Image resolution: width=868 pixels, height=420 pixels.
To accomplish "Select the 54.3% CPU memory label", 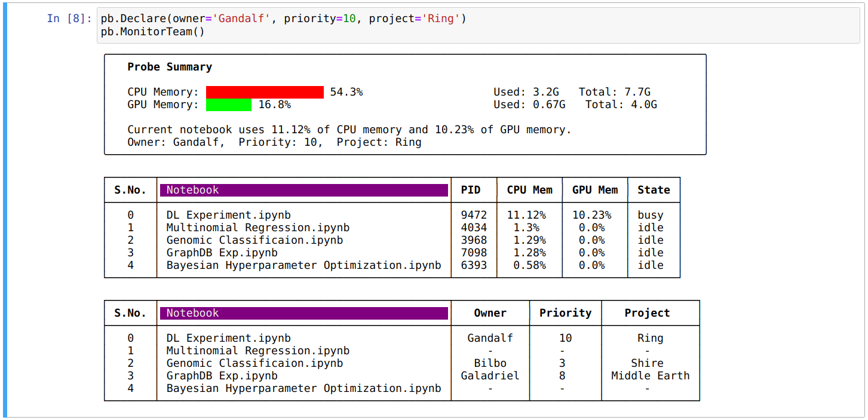I will [x=344, y=91].
